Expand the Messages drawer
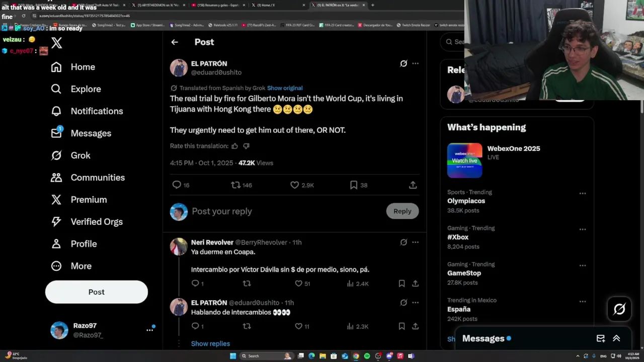This screenshot has width=644, height=362. [x=616, y=339]
